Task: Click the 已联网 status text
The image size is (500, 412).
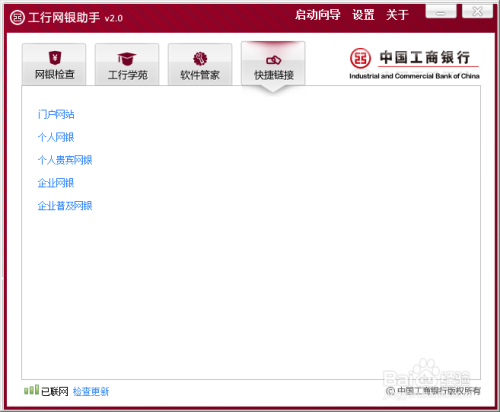Action: pyautogui.click(x=55, y=391)
